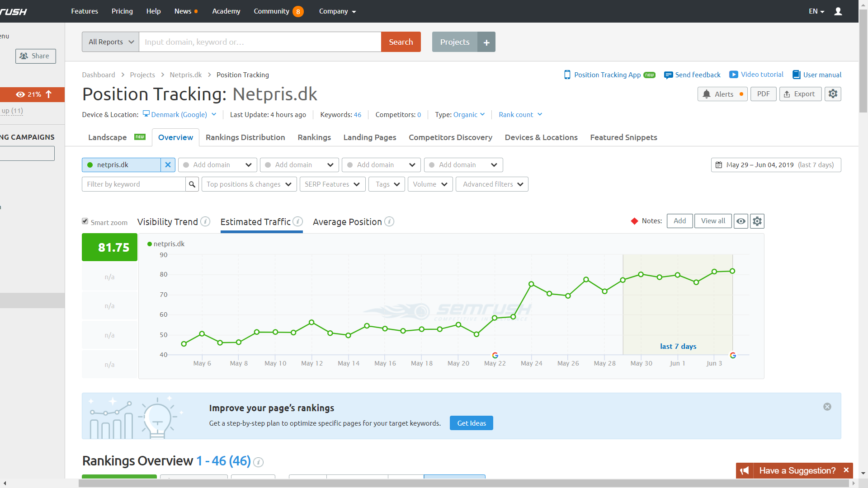Viewport: 868px width, 488px height.
Task: Switch to the Rankings Distribution tab
Action: pyautogui.click(x=245, y=137)
